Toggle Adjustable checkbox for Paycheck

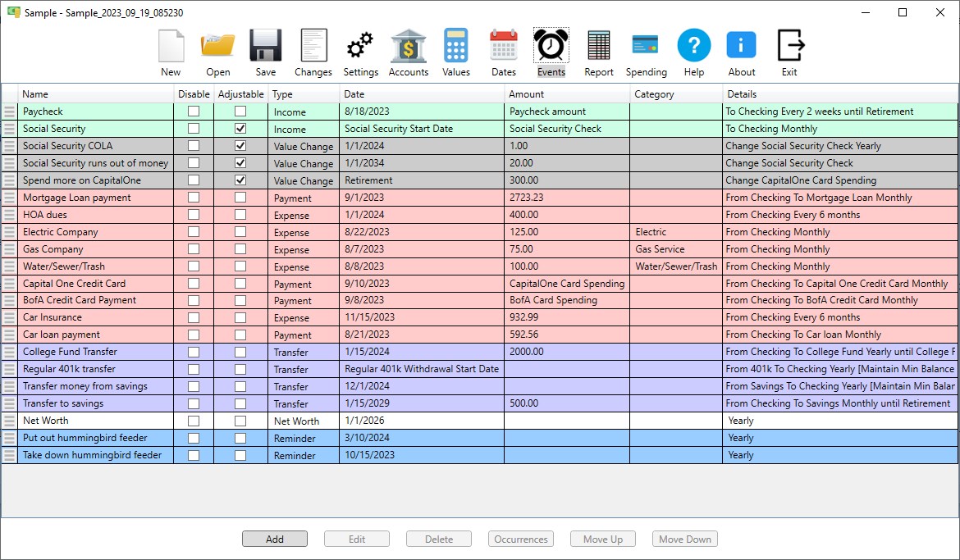pos(240,112)
